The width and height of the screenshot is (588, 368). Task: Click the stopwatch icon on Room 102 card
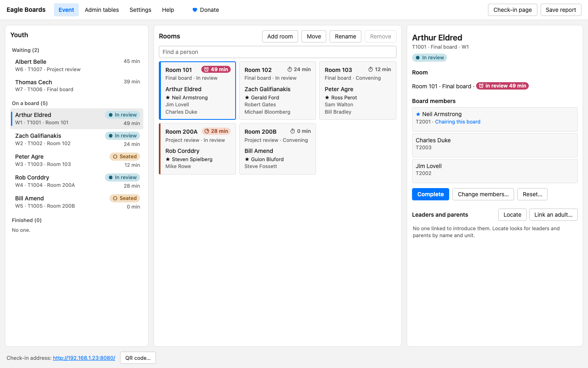(290, 70)
